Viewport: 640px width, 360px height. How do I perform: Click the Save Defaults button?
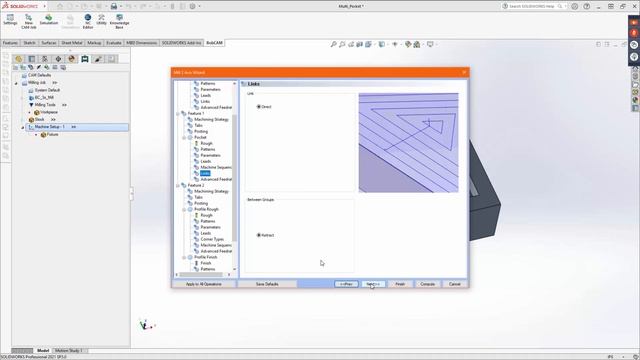267,284
